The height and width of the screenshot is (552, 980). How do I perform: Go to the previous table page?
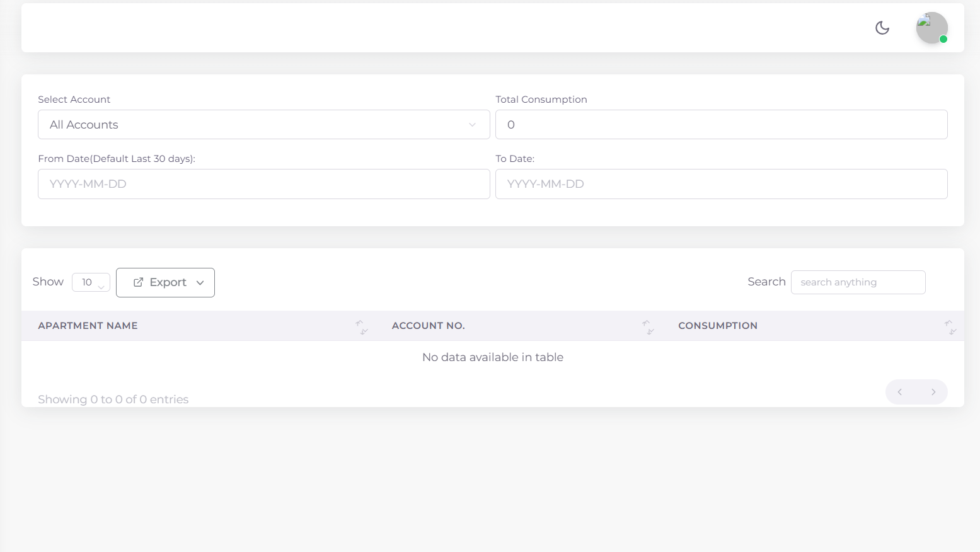(x=900, y=392)
